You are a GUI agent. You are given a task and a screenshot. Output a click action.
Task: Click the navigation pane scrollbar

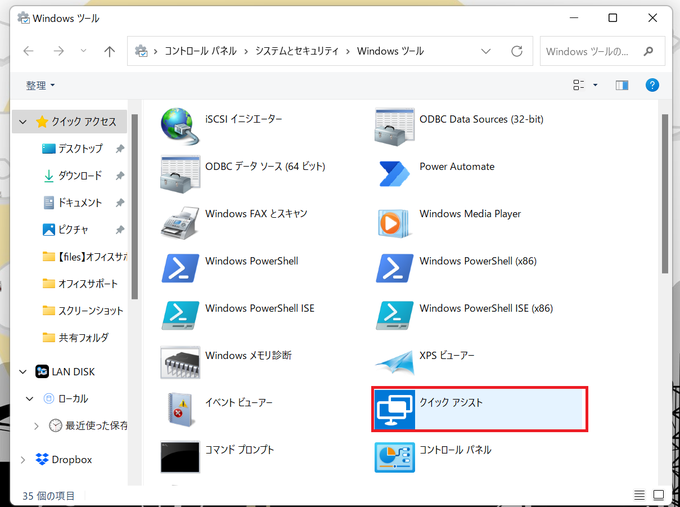click(134, 206)
